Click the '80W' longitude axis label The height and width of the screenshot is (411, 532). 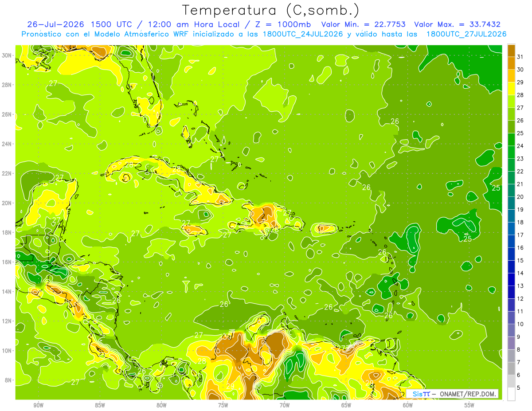click(x=161, y=405)
